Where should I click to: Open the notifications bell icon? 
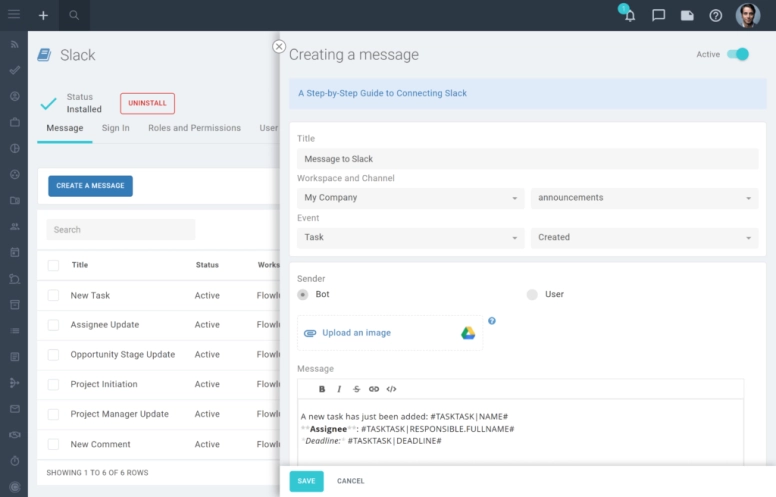630,15
